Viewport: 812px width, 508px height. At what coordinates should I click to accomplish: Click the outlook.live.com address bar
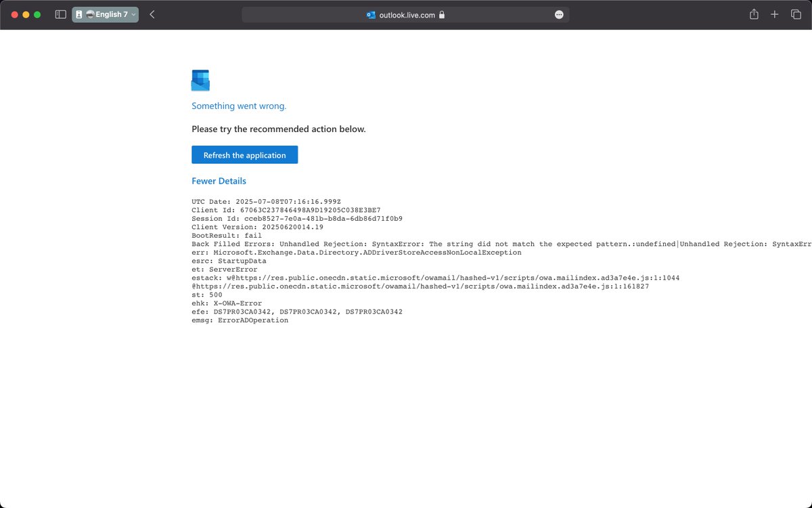click(x=405, y=14)
